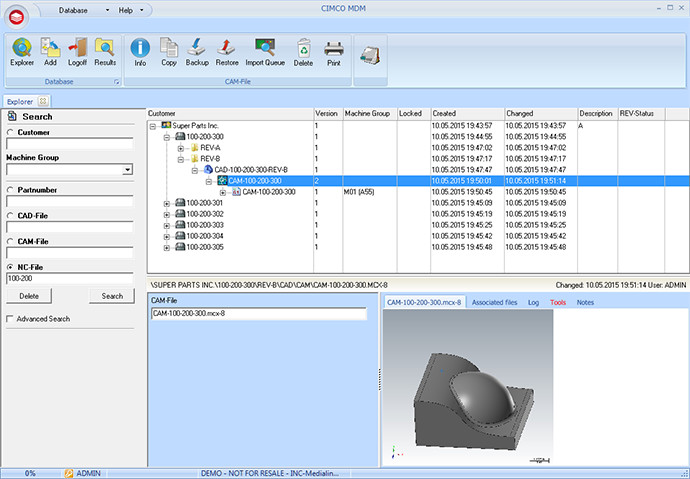Enable the Advanced Search checkbox
Image resolution: width=690 pixels, height=479 pixels.
10,319
